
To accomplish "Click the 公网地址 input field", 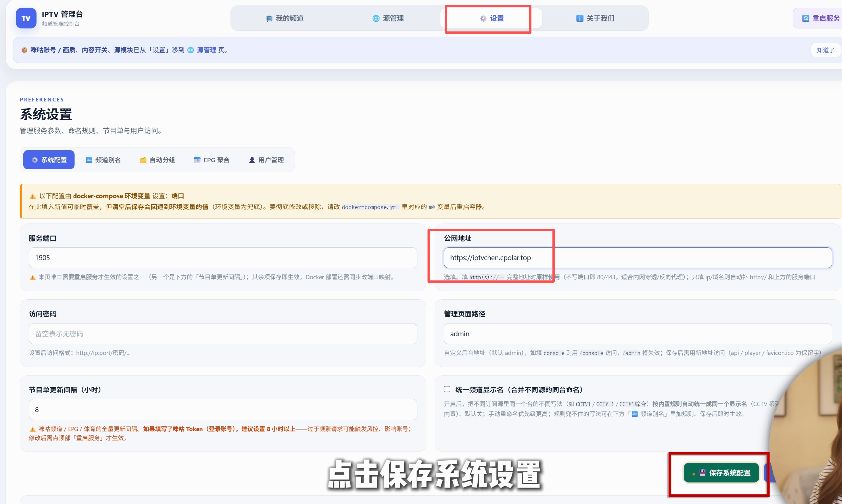I will [x=638, y=258].
